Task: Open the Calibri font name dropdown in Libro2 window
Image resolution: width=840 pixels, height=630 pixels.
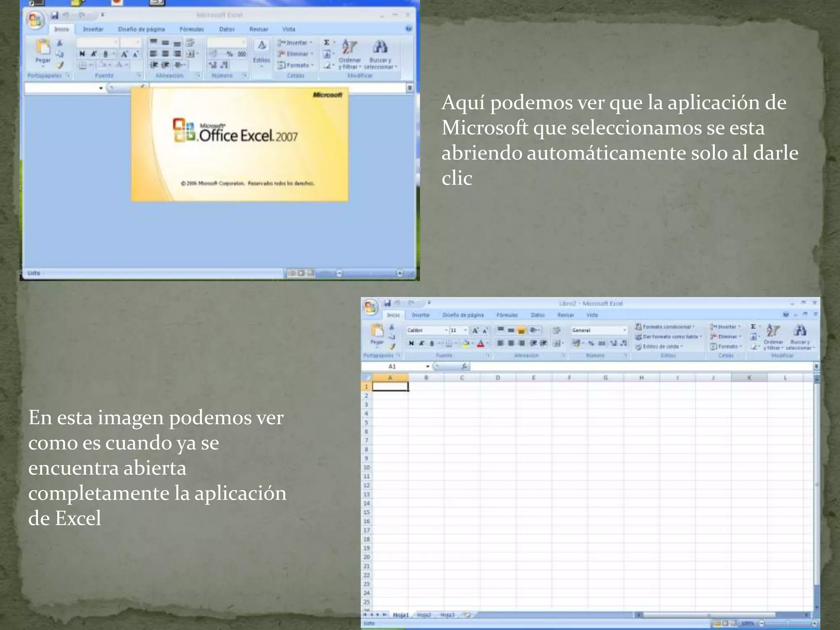Action: click(446, 330)
